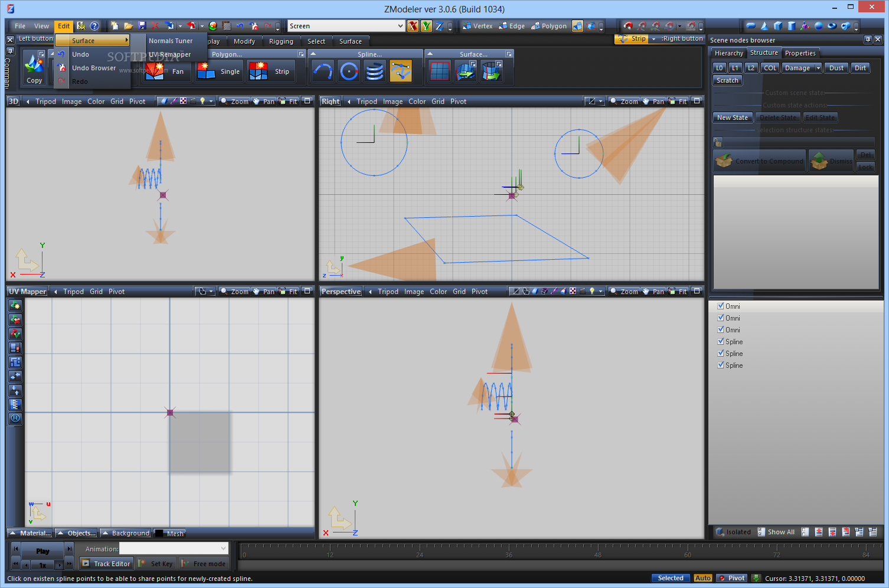Open the Screen coordinate system dropdown
The image size is (889, 588).
pyautogui.click(x=400, y=26)
